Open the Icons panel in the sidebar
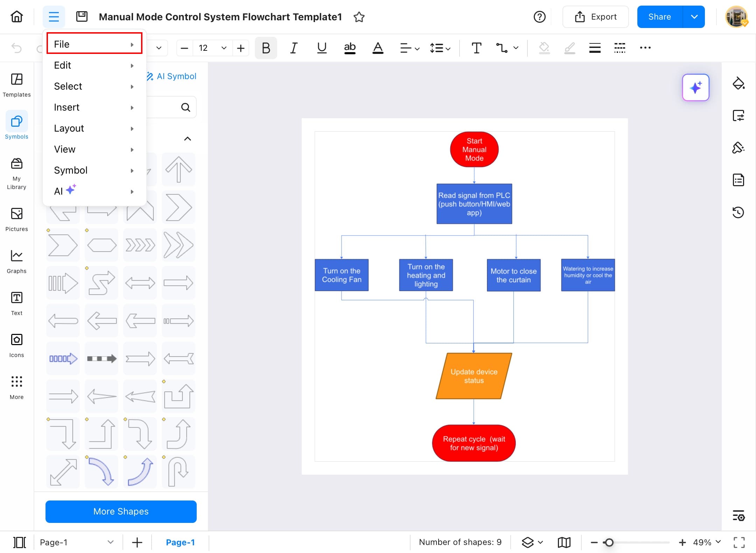The width and height of the screenshot is (756, 553). tap(16, 345)
